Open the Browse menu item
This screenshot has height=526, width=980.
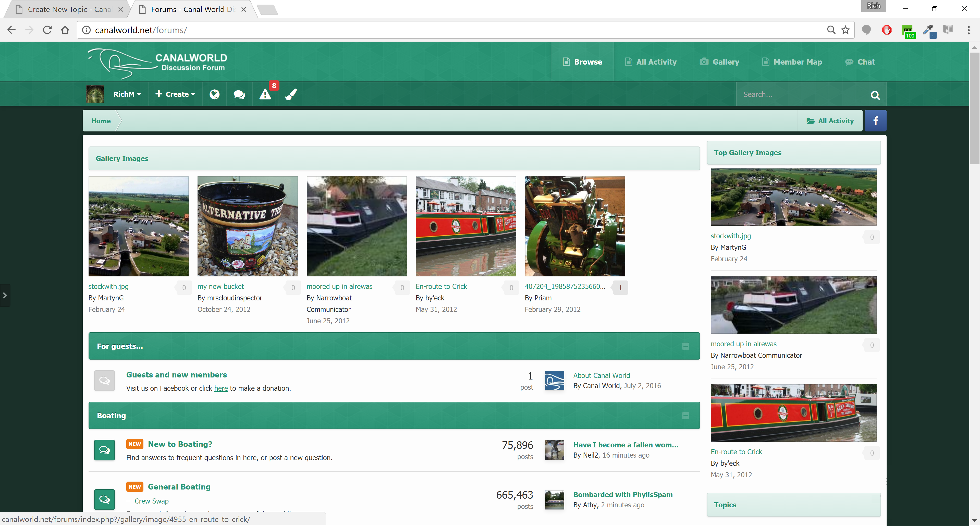[x=582, y=62]
